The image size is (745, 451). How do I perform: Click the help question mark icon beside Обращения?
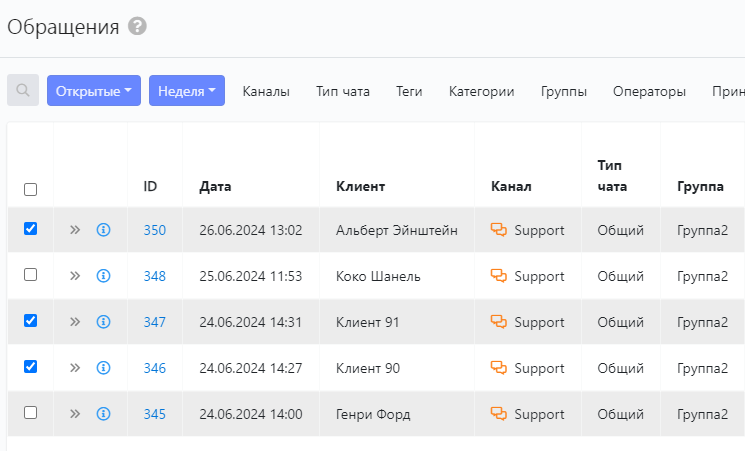click(137, 26)
